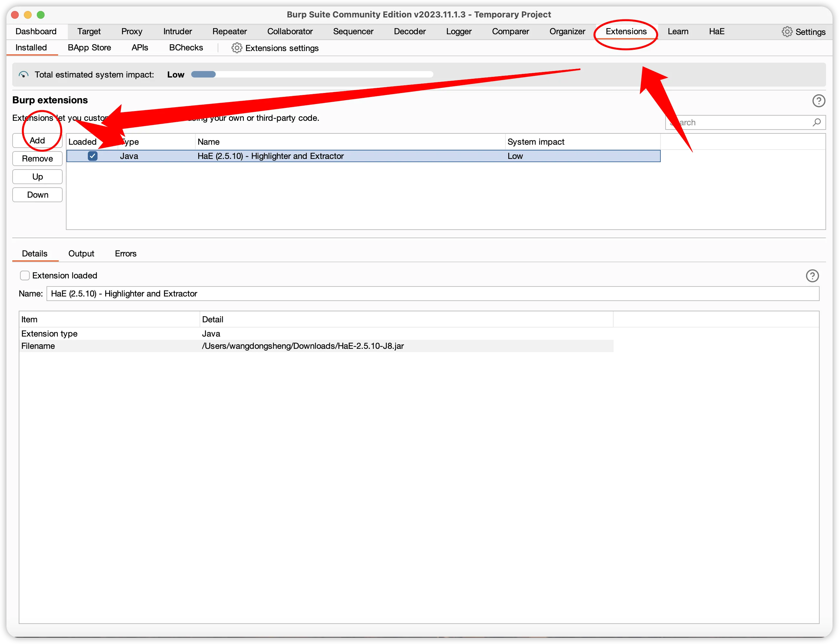
Task: Select the Extensions tab
Action: (x=626, y=31)
